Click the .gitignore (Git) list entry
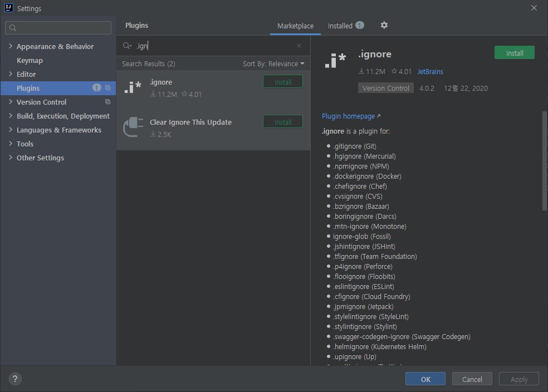 [x=354, y=146]
